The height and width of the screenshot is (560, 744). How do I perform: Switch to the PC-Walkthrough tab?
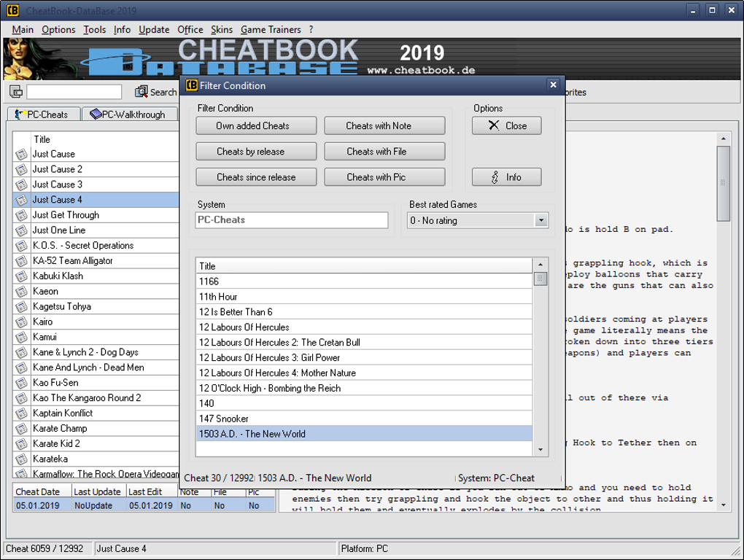130,114
